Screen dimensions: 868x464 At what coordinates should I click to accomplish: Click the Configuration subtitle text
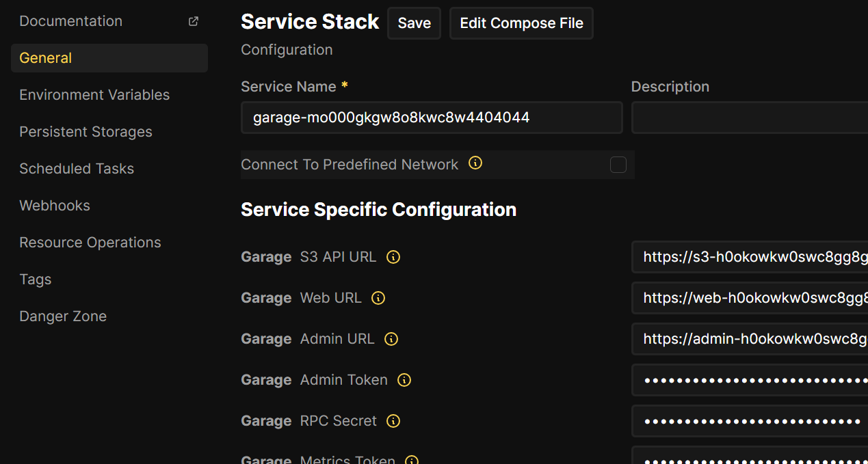287,50
